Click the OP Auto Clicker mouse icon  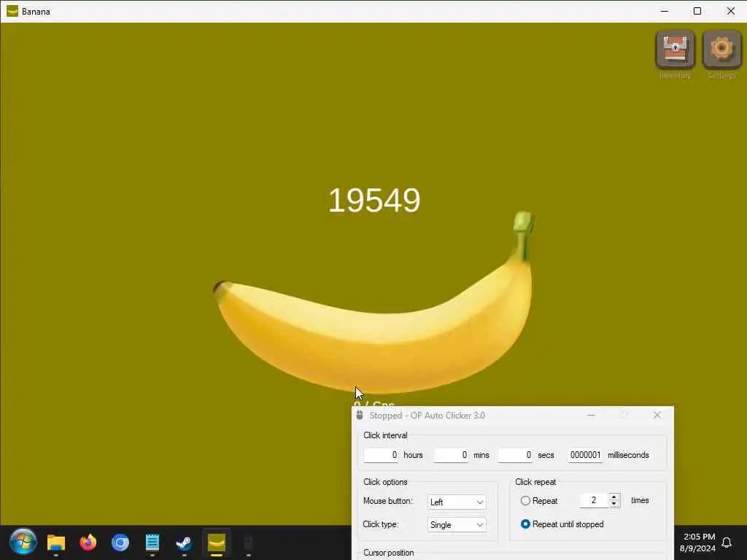360,415
